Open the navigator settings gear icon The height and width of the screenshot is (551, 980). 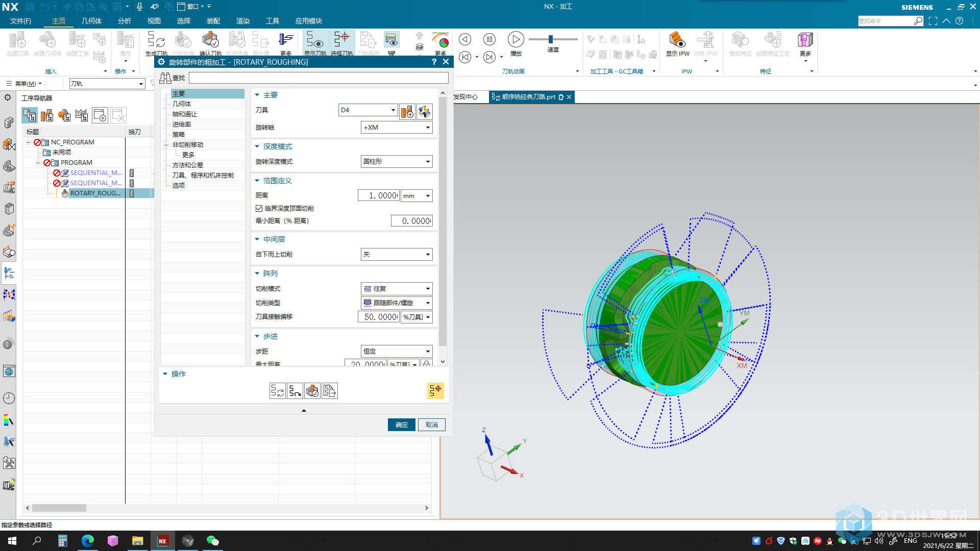pyautogui.click(x=8, y=97)
